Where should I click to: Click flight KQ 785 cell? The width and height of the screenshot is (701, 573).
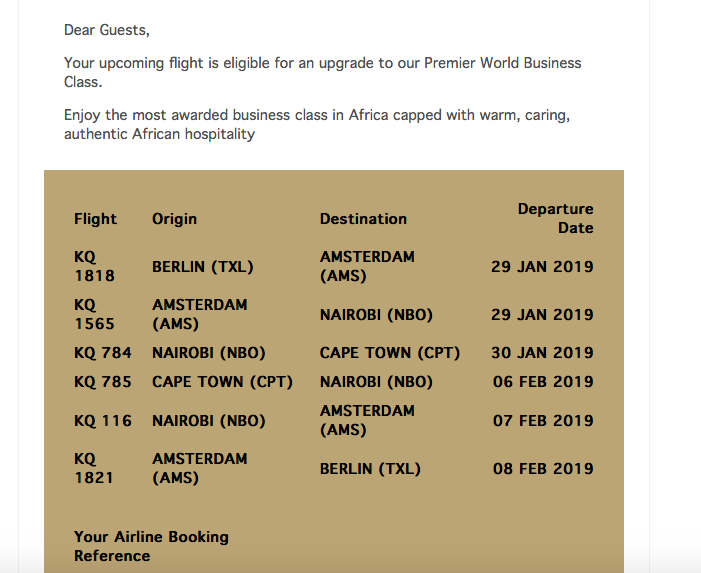103,382
